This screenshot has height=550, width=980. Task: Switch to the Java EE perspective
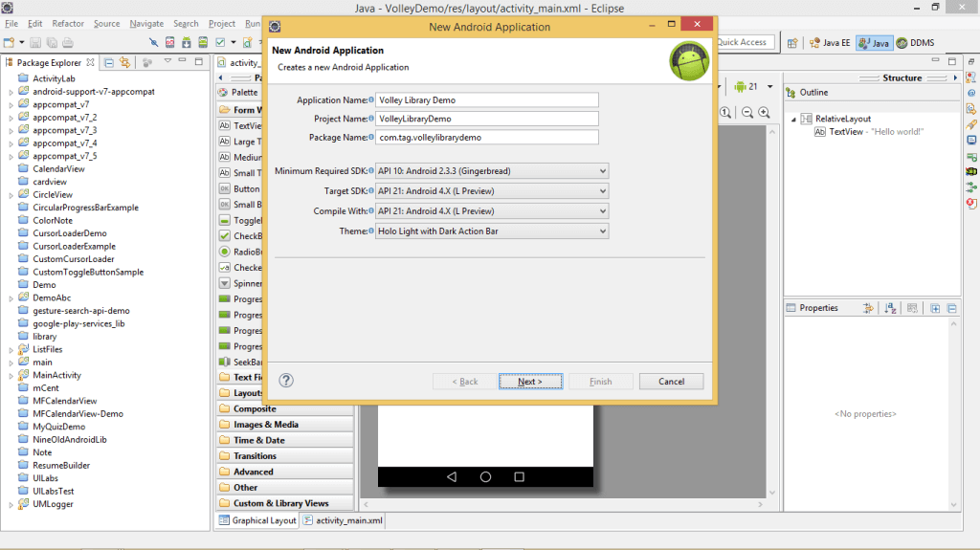pyautogui.click(x=830, y=42)
